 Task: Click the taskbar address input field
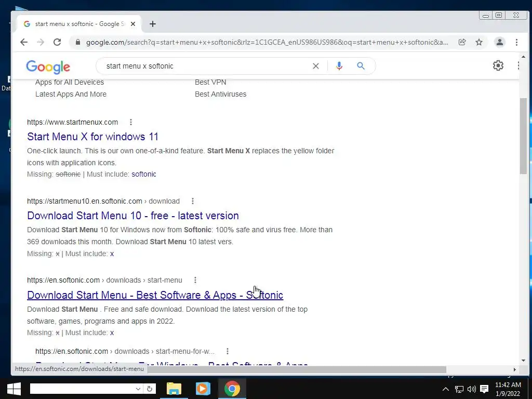(x=82, y=389)
